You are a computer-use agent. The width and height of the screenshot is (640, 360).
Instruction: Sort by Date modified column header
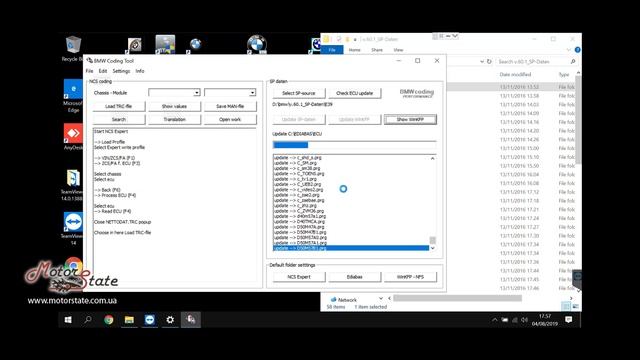tap(516, 74)
